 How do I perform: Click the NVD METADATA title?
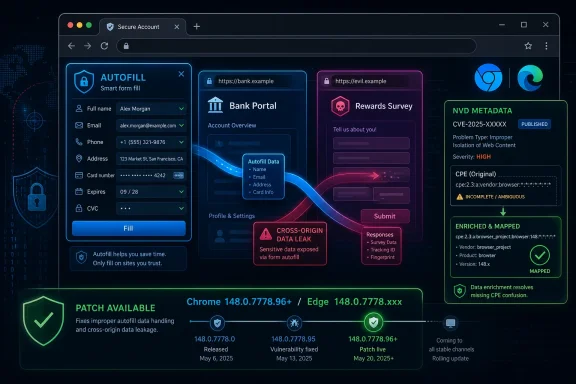tap(482, 111)
